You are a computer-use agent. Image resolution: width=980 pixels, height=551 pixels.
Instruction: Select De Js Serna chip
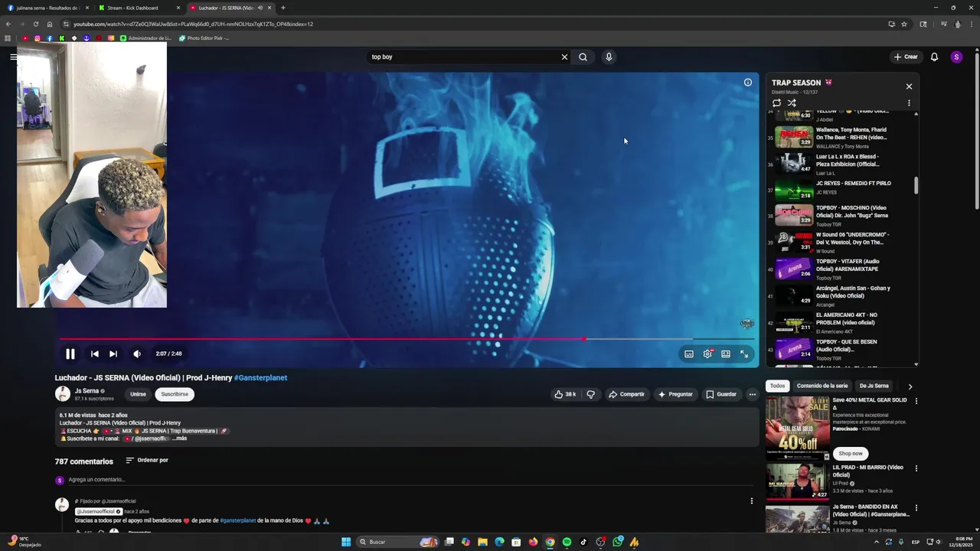(874, 386)
